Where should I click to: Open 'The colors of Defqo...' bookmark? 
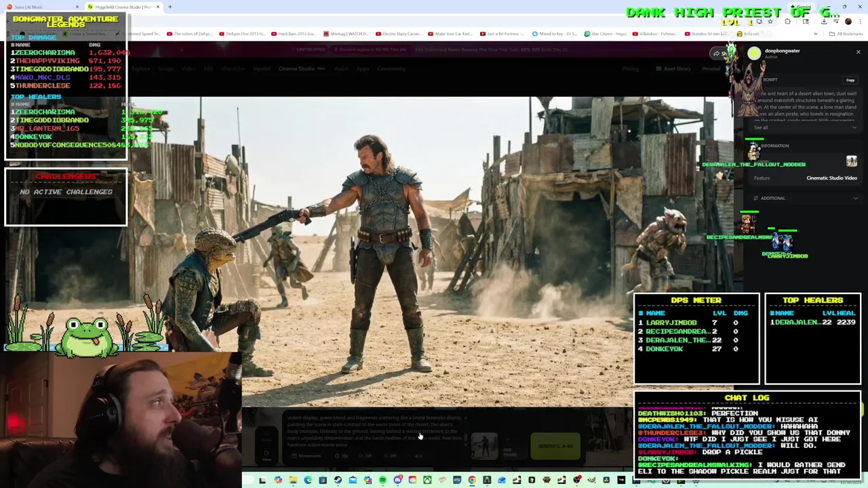(x=189, y=34)
